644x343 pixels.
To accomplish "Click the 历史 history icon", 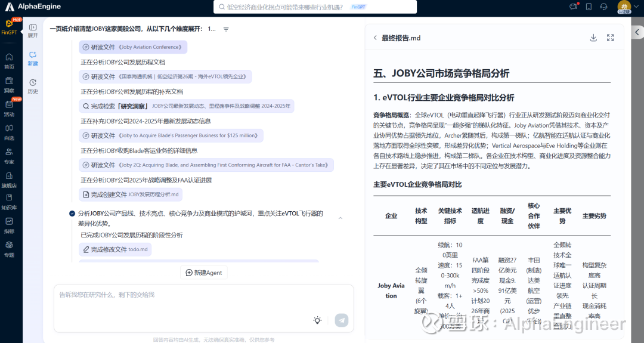I will (32, 86).
